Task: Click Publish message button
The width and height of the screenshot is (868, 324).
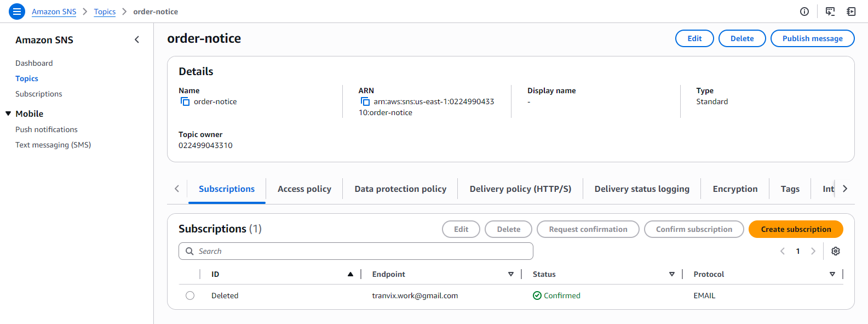Action: coord(812,38)
